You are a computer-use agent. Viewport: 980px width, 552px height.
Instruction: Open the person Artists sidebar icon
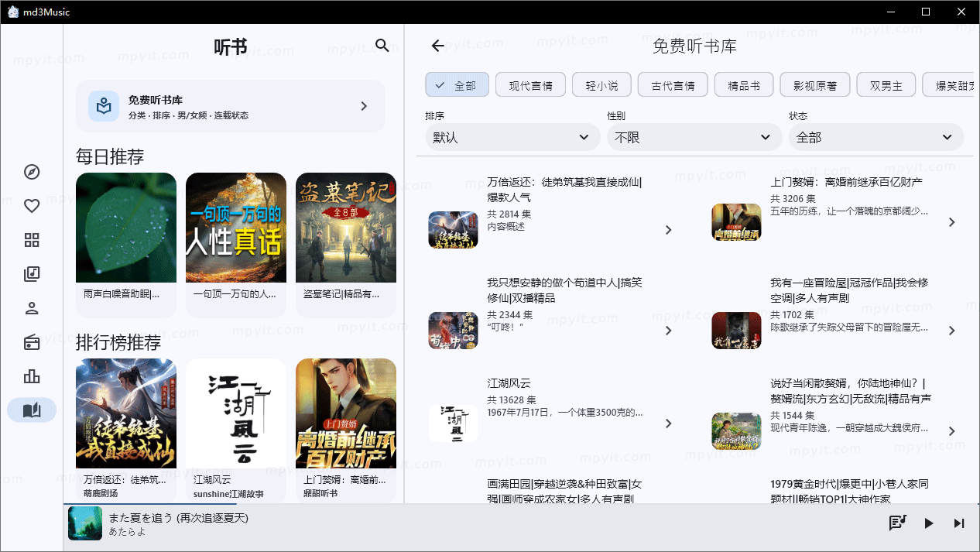point(32,308)
